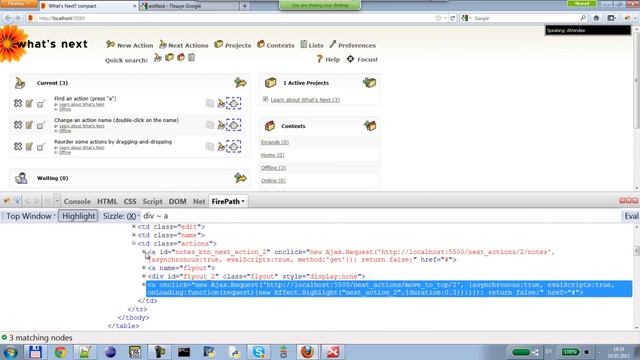Click the Focus! link

[x=362, y=59]
